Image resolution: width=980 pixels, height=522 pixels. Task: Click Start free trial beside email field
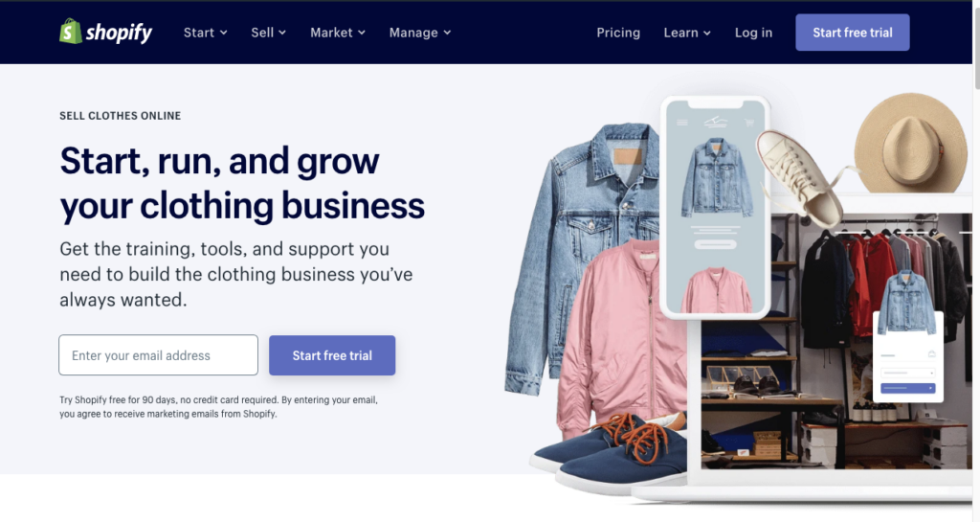tap(332, 355)
